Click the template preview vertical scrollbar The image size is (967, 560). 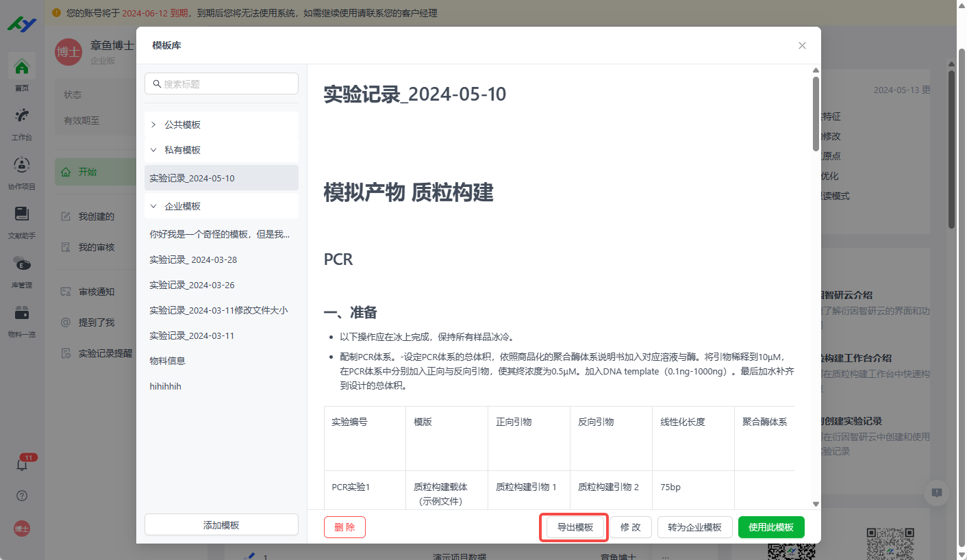coord(815,114)
